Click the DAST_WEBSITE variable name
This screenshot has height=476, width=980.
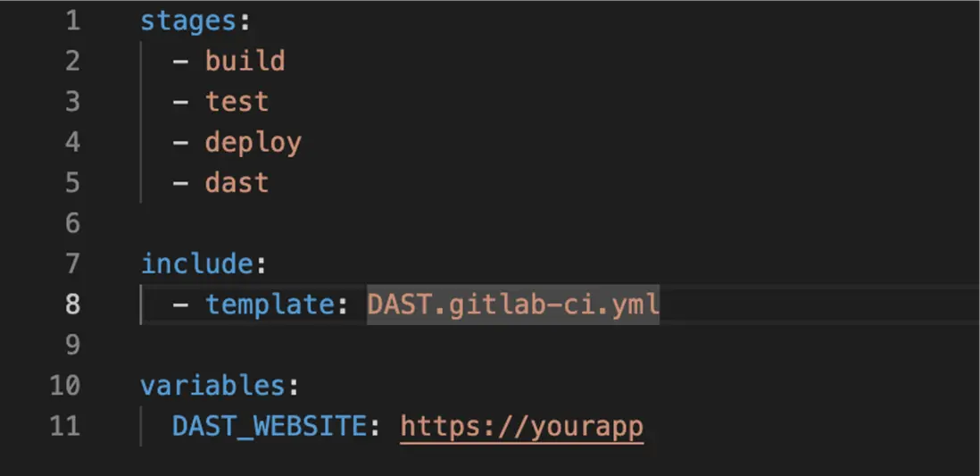[x=269, y=426]
